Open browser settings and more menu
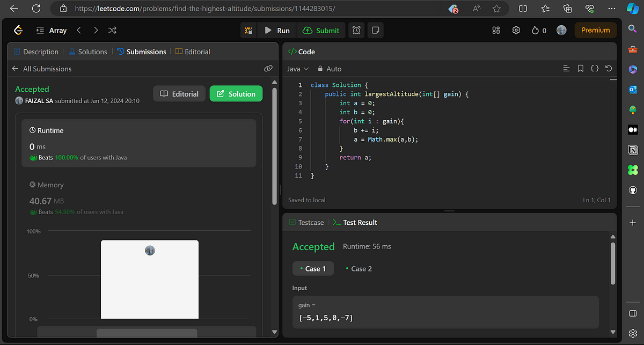This screenshot has height=345, width=644. tap(611, 9)
